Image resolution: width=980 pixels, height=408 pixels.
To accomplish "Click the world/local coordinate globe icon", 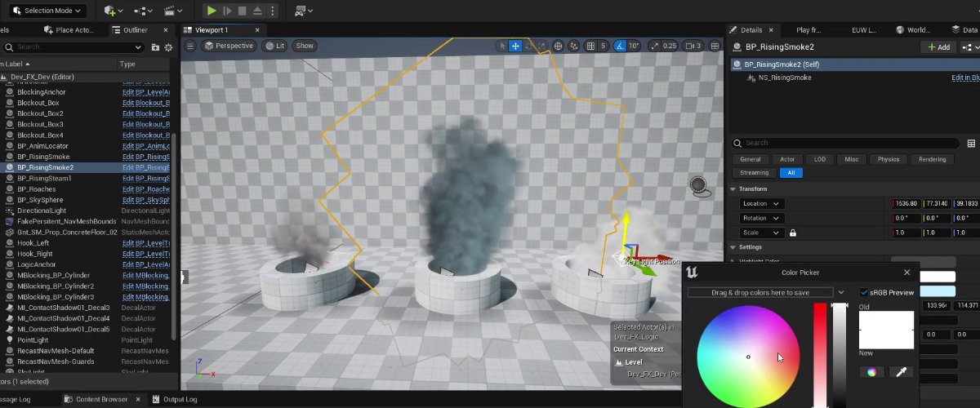I will click(x=559, y=46).
